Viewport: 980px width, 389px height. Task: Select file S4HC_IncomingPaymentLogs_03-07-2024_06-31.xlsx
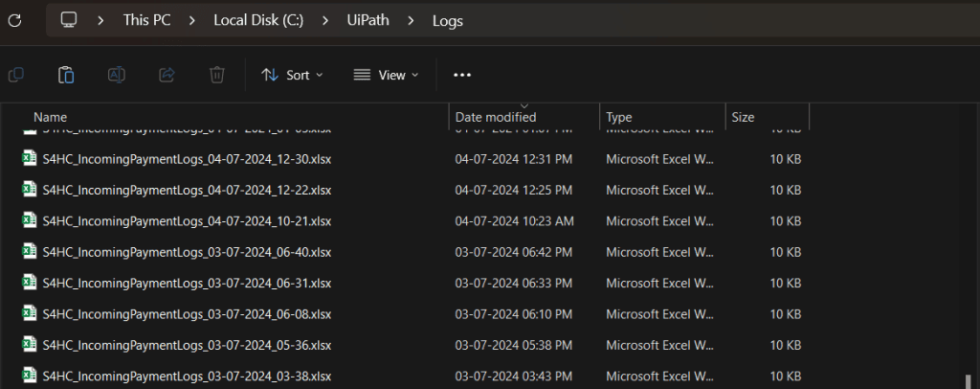(187, 284)
